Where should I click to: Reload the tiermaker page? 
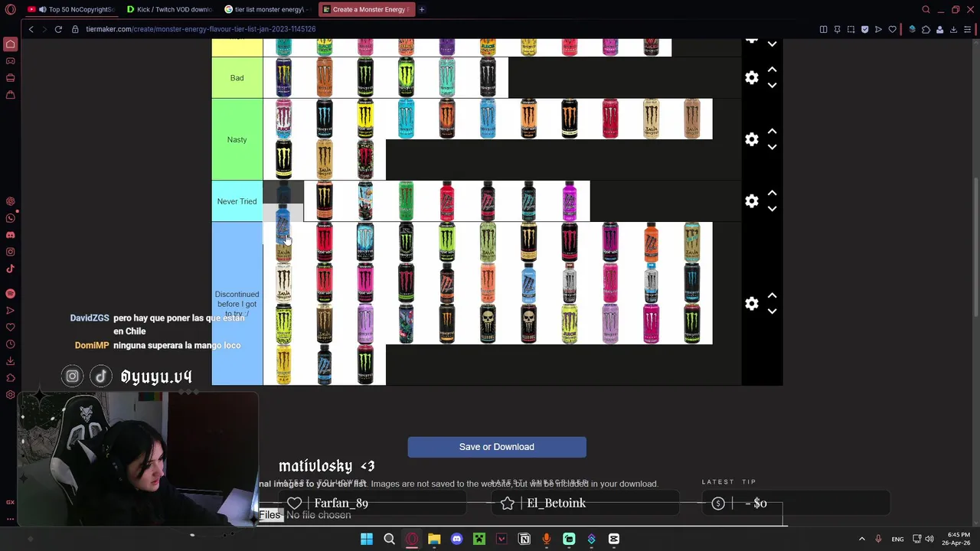(x=58, y=29)
